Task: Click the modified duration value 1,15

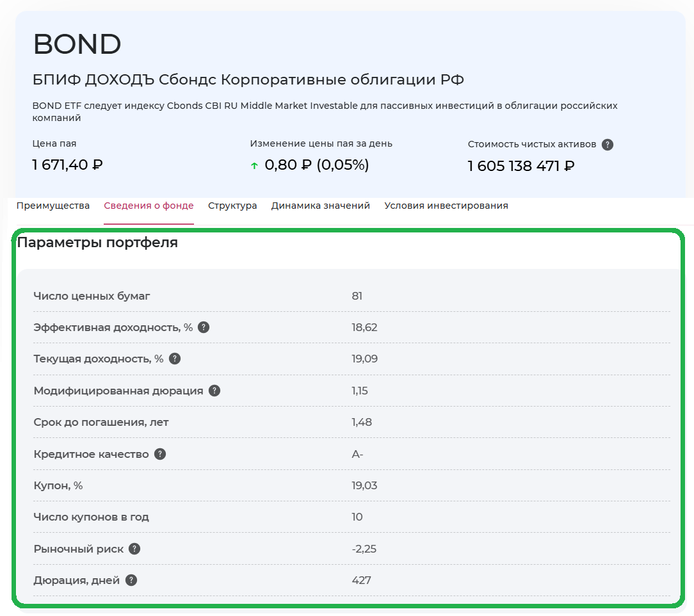Action: (360, 391)
